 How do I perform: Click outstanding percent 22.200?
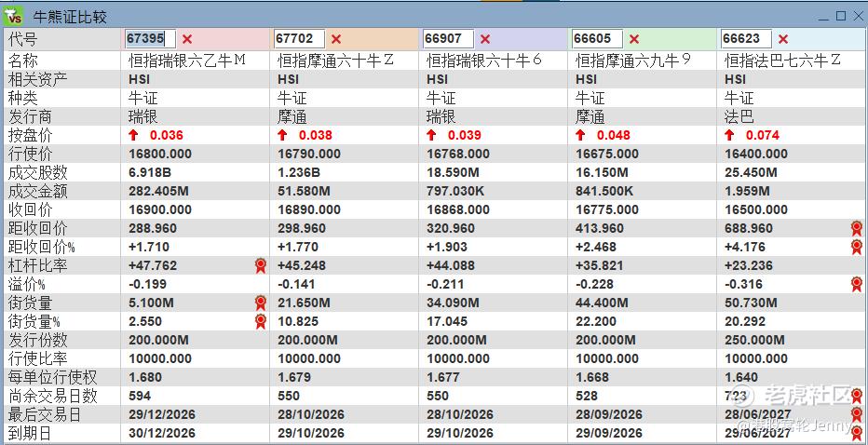596,321
